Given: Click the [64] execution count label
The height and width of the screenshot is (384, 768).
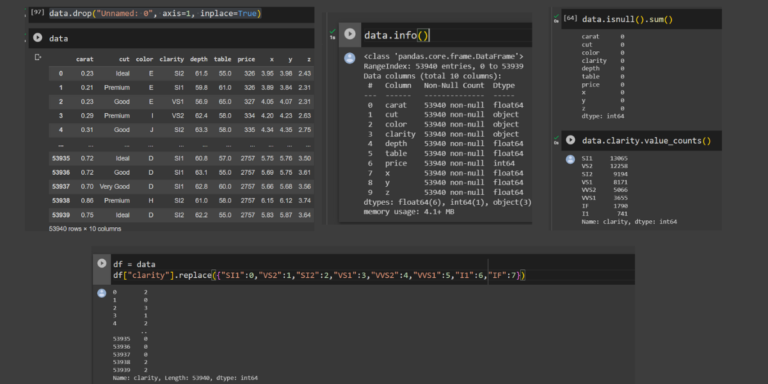Looking at the screenshot, I should pyautogui.click(x=570, y=18).
